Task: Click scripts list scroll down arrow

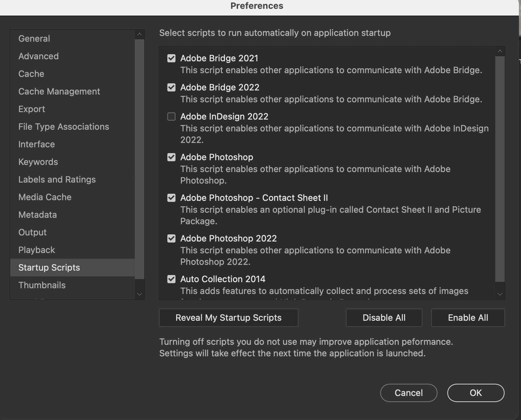Action: pyautogui.click(x=500, y=294)
